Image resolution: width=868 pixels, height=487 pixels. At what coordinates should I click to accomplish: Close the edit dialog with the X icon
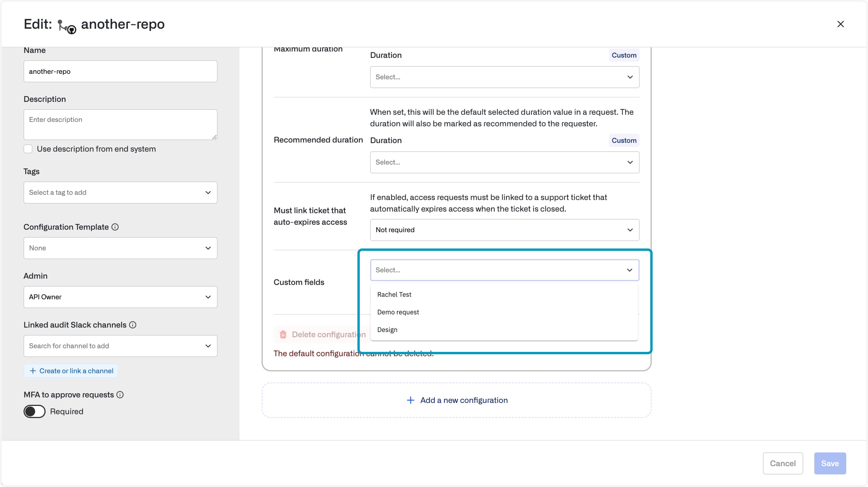click(840, 24)
